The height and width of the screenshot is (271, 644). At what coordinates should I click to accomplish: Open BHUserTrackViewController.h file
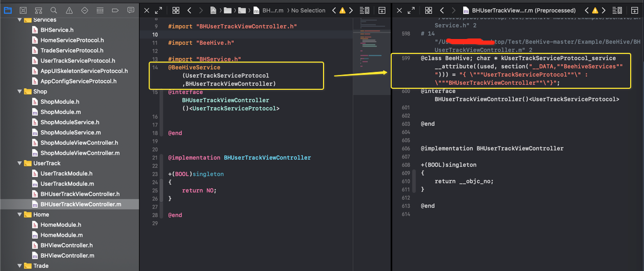click(80, 194)
